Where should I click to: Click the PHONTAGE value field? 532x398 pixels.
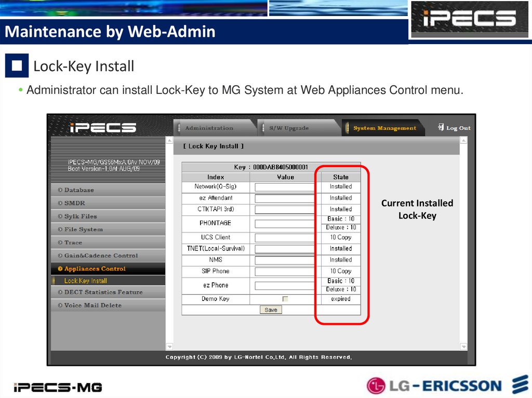285,224
